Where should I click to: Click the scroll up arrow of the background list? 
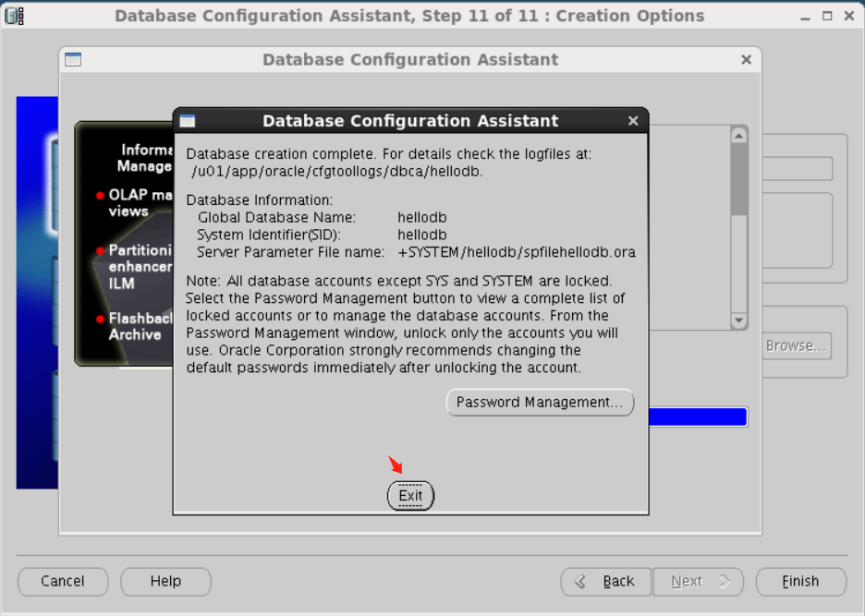pos(739,135)
